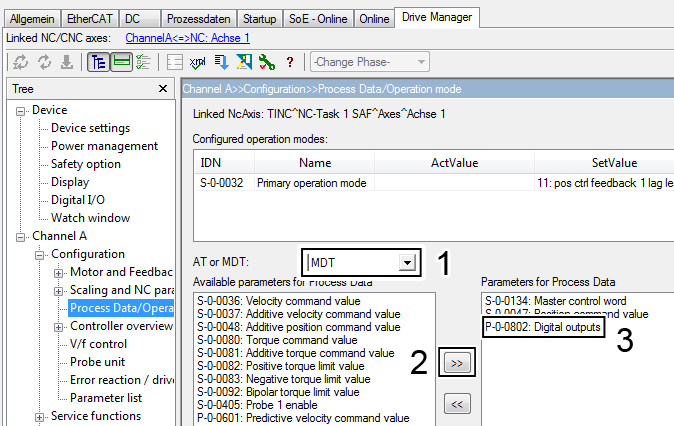The width and height of the screenshot is (674, 426).
Task: Select Parameter list in the tree
Action: click(x=106, y=398)
